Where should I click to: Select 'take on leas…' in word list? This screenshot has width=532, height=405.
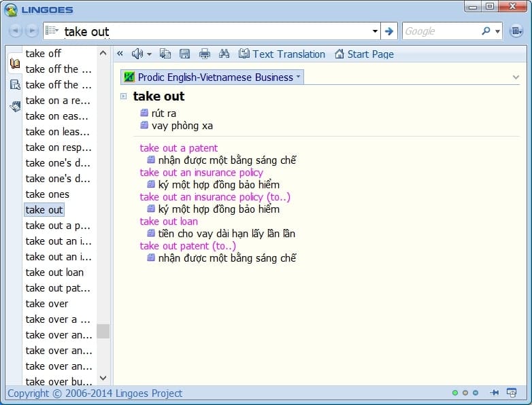click(57, 132)
